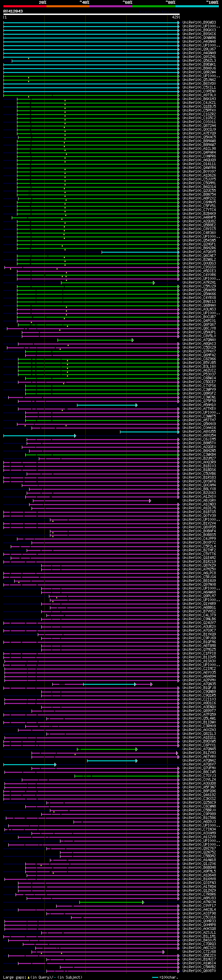Click the white query sequence ruler bar
The height and width of the screenshot is (980, 222).
click(92, 15)
